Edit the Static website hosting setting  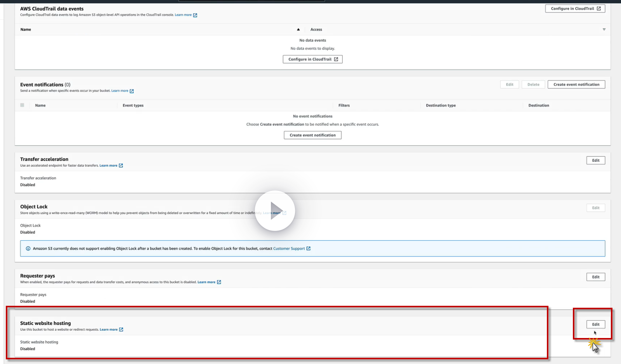pos(596,324)
